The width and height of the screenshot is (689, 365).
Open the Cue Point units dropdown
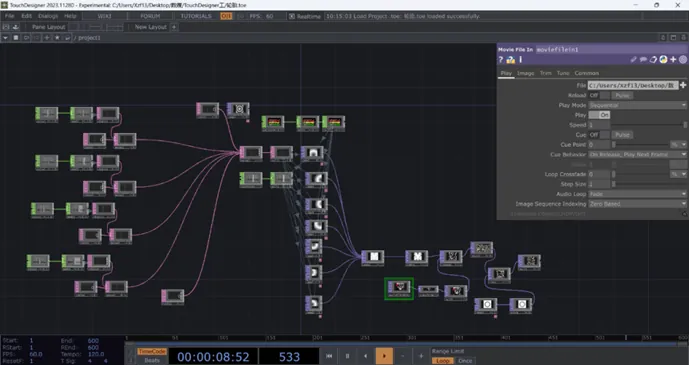[x=678, y=145]
